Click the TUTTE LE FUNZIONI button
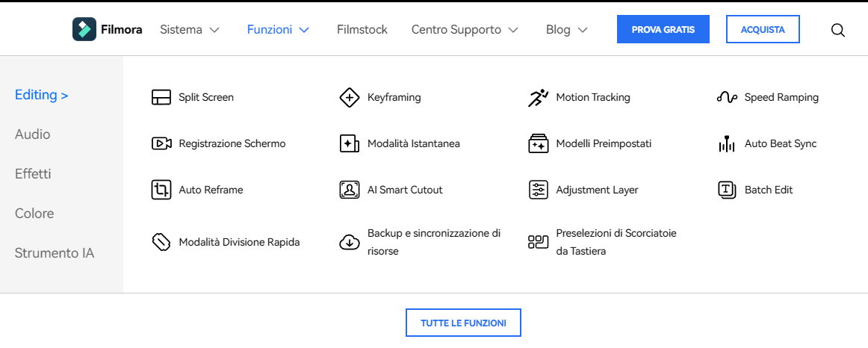868x348 pixels. (463, 323)
